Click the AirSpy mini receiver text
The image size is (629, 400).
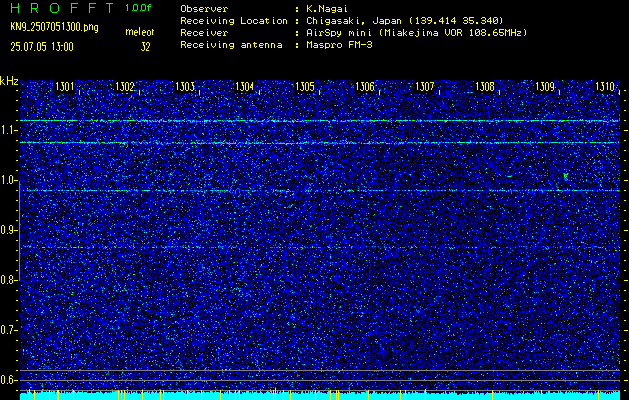(x=417, y=33)
